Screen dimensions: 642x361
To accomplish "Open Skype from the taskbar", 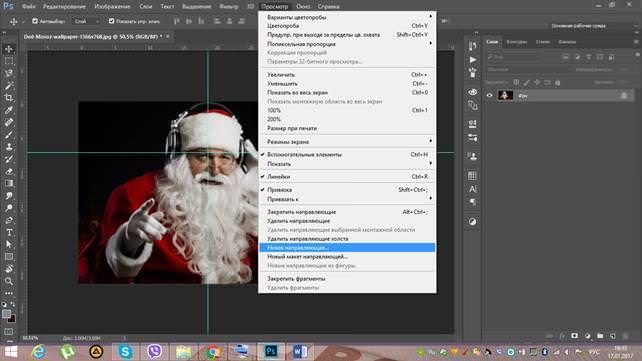I will [x=125, y=352].
